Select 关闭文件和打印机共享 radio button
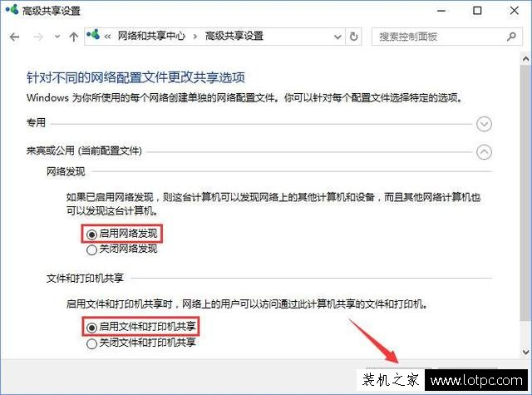The image size is (532, 395). pos(91,343)
